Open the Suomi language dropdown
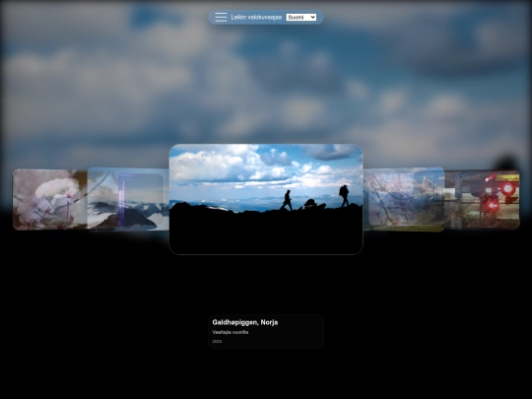Screen dimensions: 532x399 pos(301,18)
